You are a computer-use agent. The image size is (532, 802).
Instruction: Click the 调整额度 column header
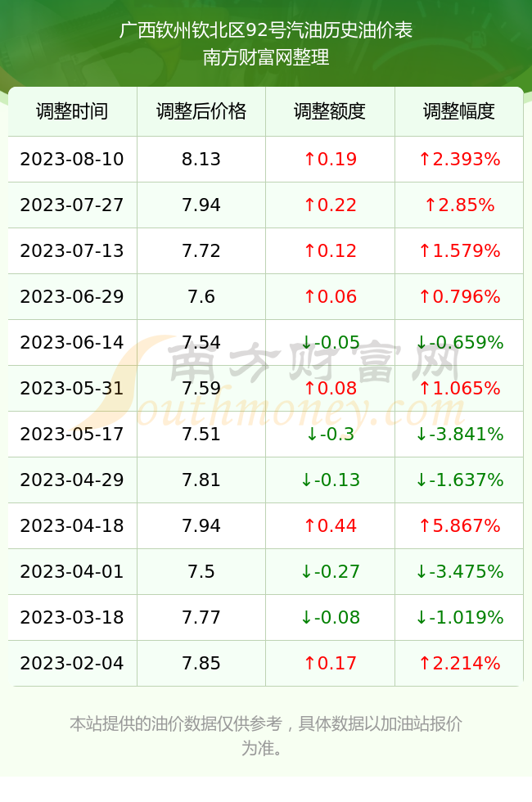(x=330, y=111)
